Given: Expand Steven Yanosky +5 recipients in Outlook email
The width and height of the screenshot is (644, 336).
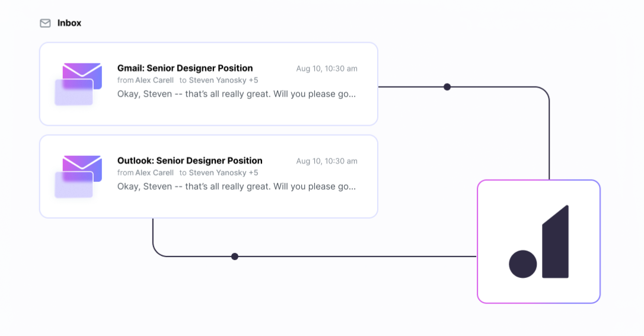Looking at the screenshot, I should 224,172.
